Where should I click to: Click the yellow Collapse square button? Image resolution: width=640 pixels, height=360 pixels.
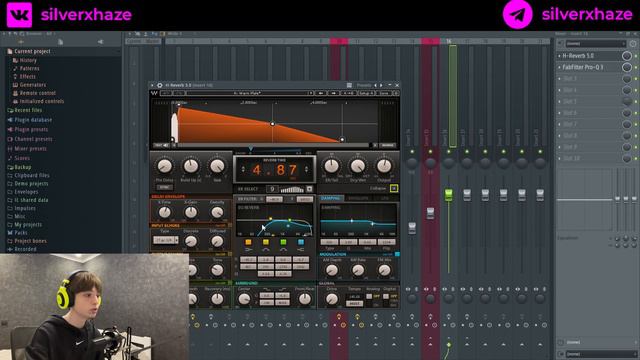[x=394, y=188]
